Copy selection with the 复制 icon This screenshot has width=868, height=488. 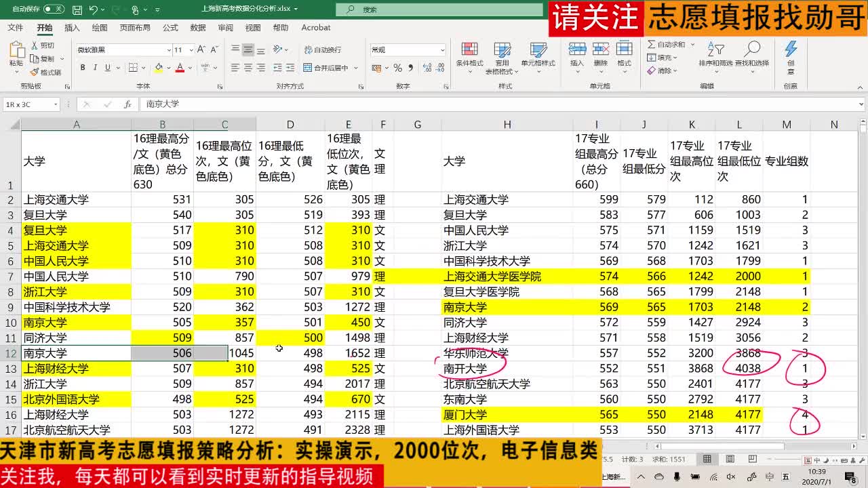point(42,59)
